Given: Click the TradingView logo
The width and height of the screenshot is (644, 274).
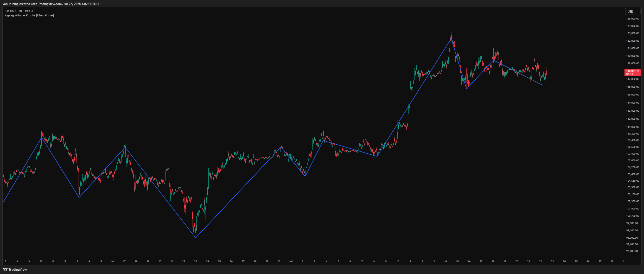Looking at the screenshot, I should [x=15, y=269].
